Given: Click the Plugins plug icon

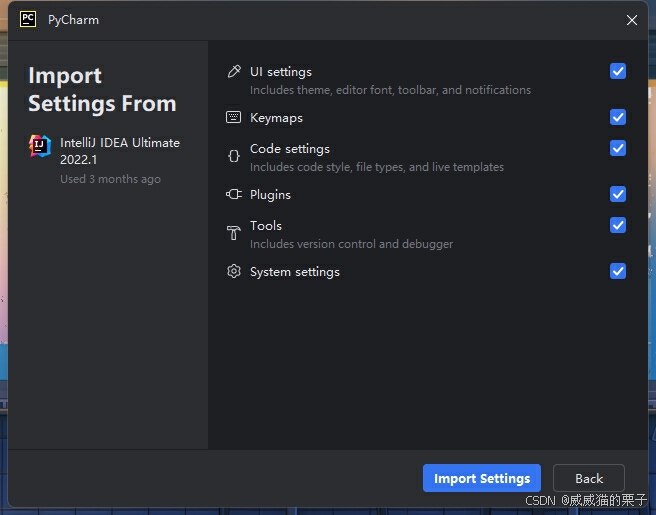Looking at the screenshot, I should click(234, 194).
